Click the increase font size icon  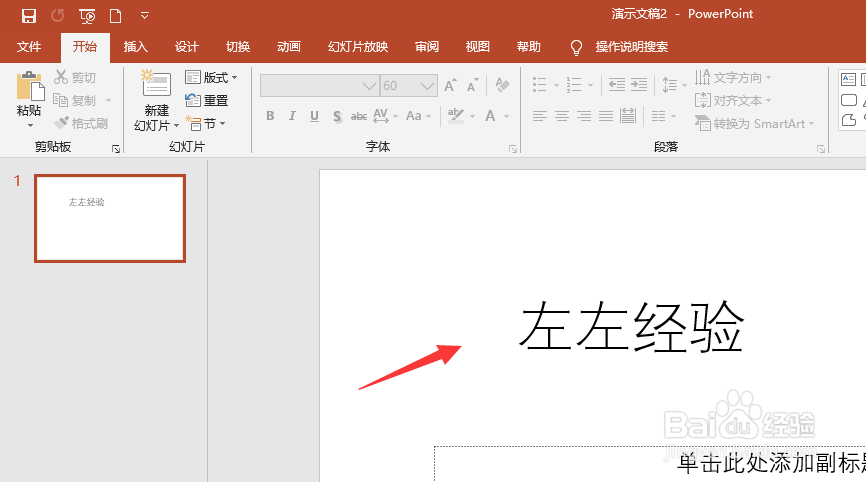tap(451, 85)
